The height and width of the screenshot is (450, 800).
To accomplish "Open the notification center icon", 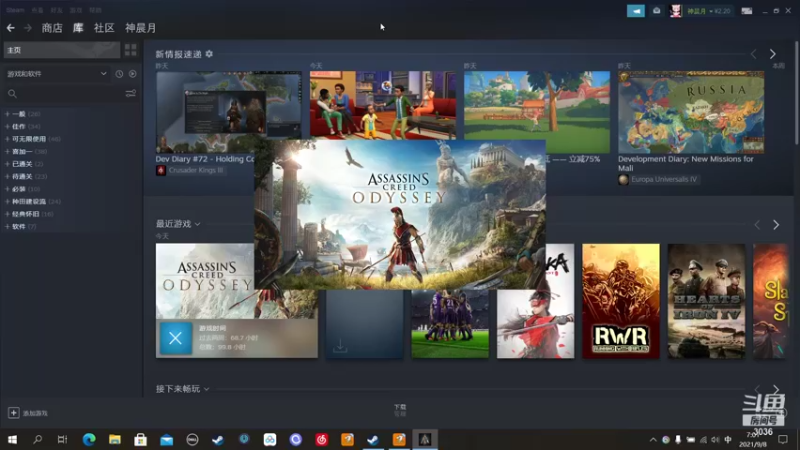I will pos(783,439).
